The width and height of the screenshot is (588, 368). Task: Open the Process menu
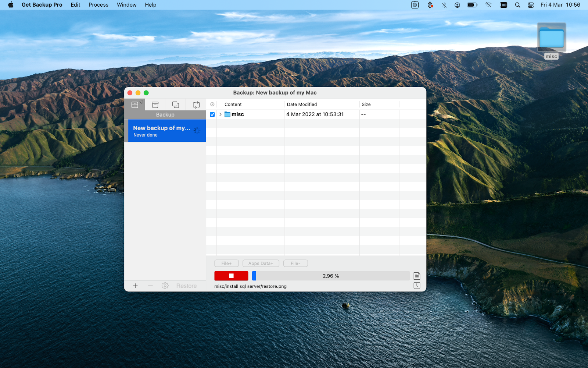[x=98, y=5]
